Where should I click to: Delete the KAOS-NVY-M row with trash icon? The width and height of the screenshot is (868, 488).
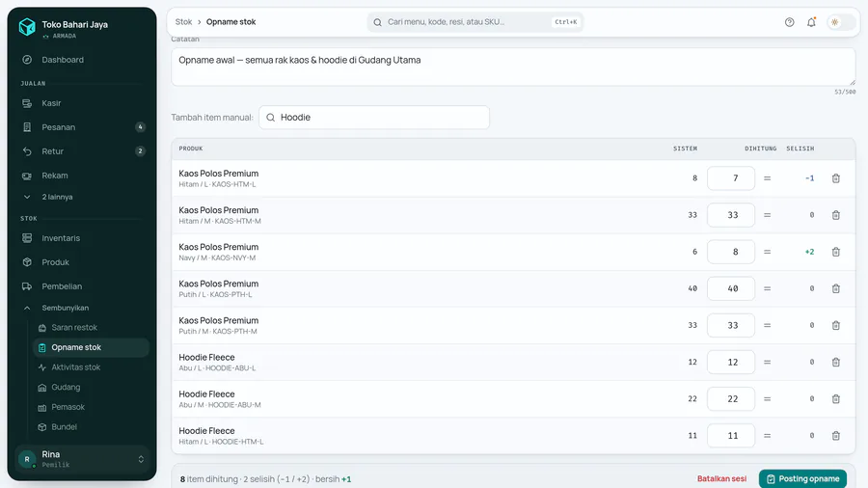click(836, 252)
